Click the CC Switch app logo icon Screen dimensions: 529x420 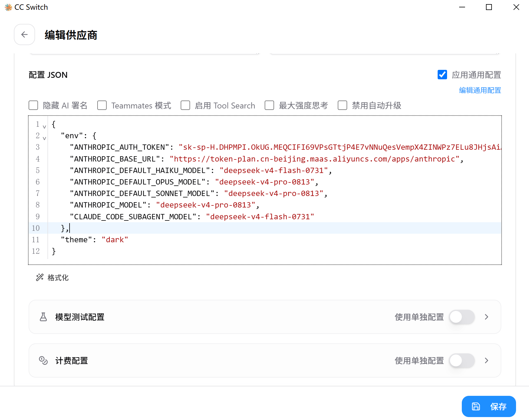click(x=9, y=7)
